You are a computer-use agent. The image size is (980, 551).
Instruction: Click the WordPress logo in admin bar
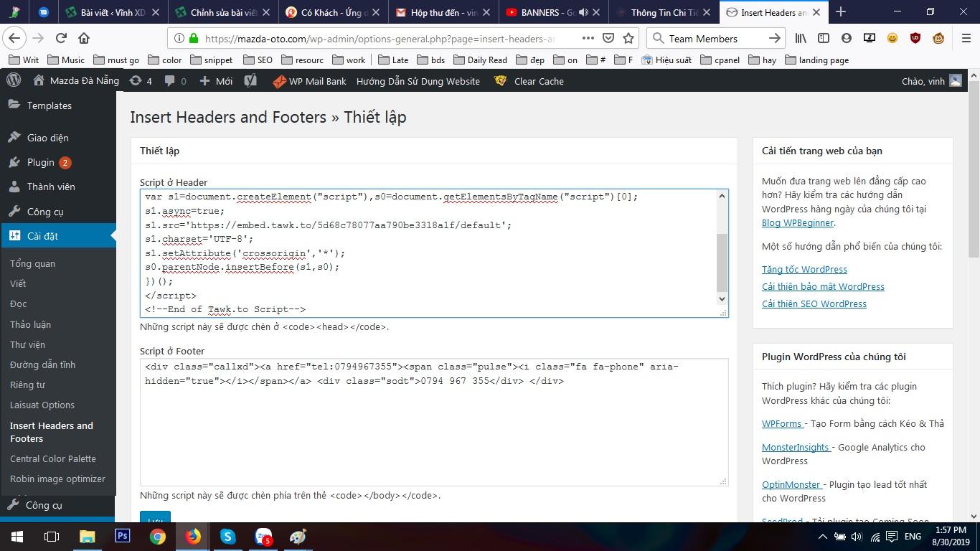[13, 81]
